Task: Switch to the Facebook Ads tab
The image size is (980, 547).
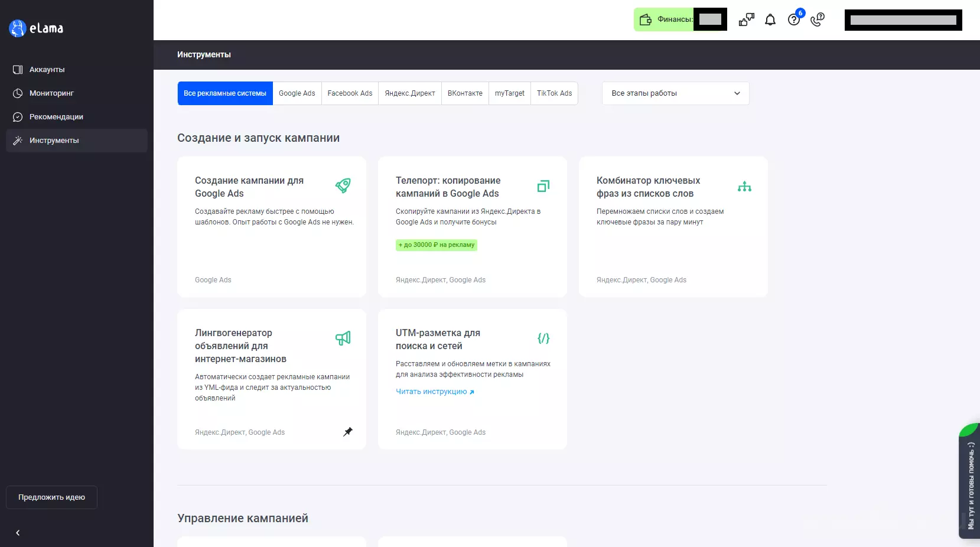Action: tap(350, 93)
